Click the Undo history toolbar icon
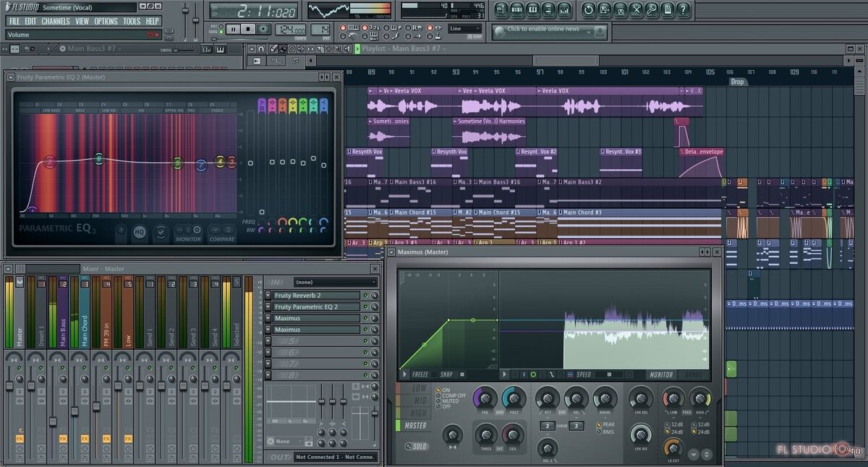Viewport: 868px width, 467px height. tap(587, 10)
